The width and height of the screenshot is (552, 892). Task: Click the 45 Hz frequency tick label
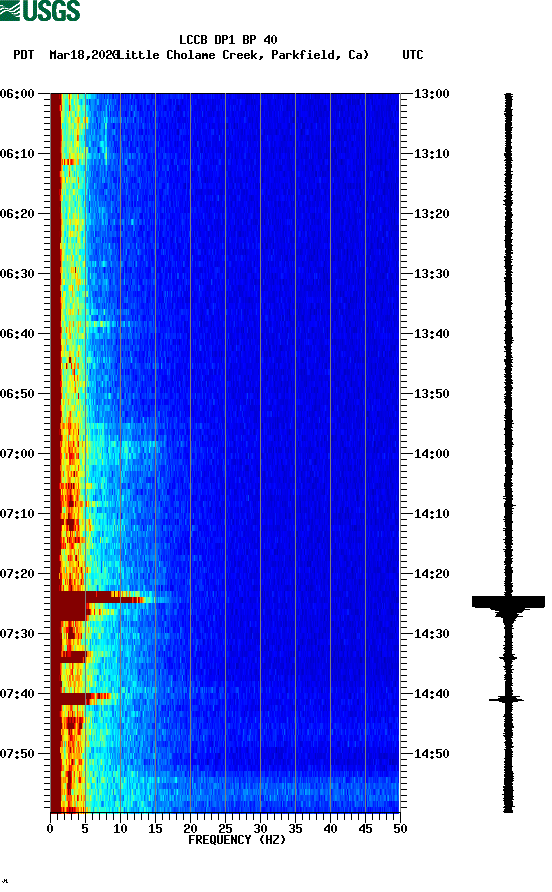tap(365, 829)
